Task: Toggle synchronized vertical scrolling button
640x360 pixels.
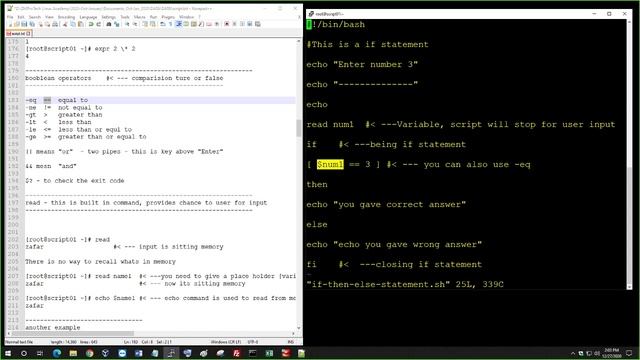Action: point(145,24)
